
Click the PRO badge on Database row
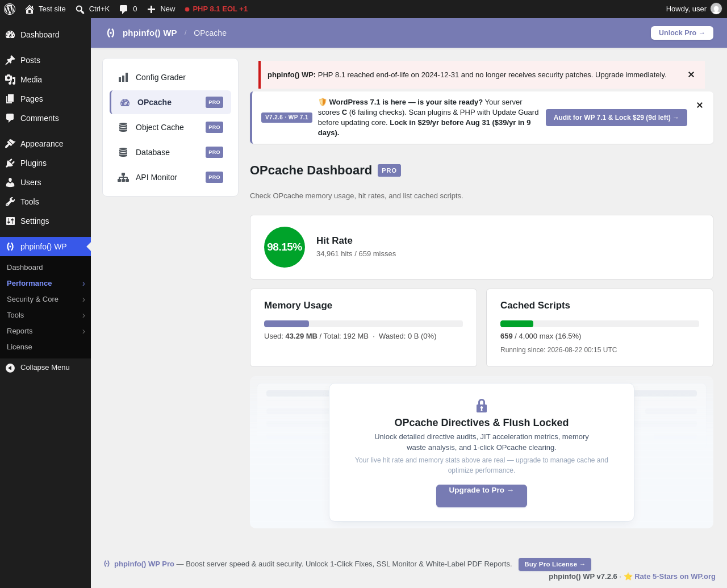tap(214, 152)
